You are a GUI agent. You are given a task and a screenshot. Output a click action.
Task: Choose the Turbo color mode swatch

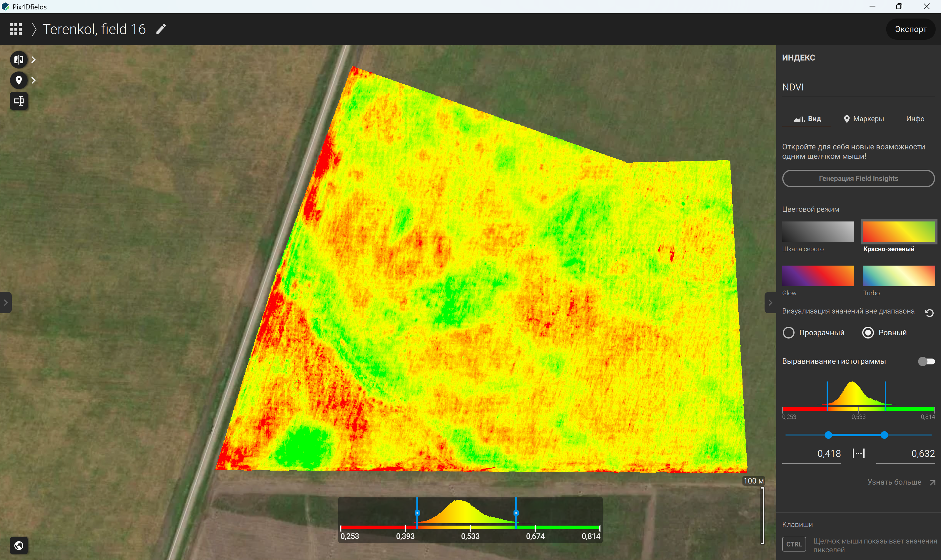click(x=899, y=276)
